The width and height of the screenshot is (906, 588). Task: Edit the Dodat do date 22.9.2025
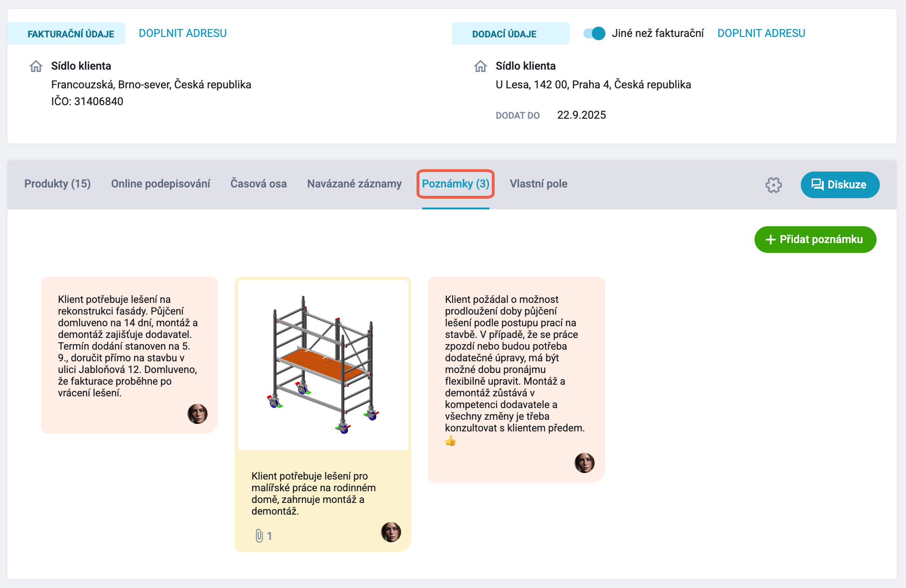[x=582, y=115]
